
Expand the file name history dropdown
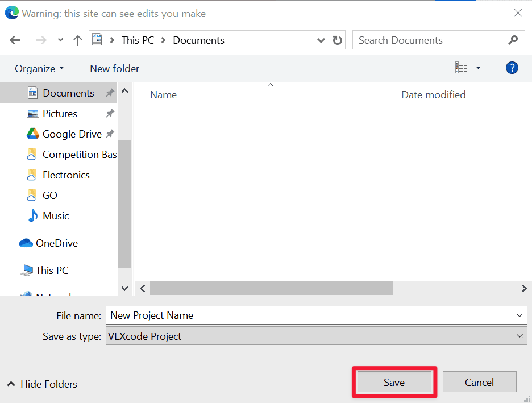518,315
